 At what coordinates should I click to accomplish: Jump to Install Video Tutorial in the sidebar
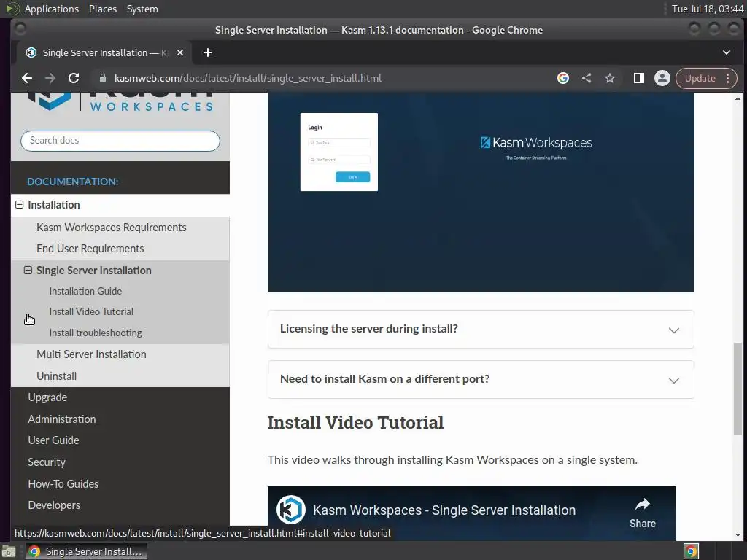click(x=91, y=311)
